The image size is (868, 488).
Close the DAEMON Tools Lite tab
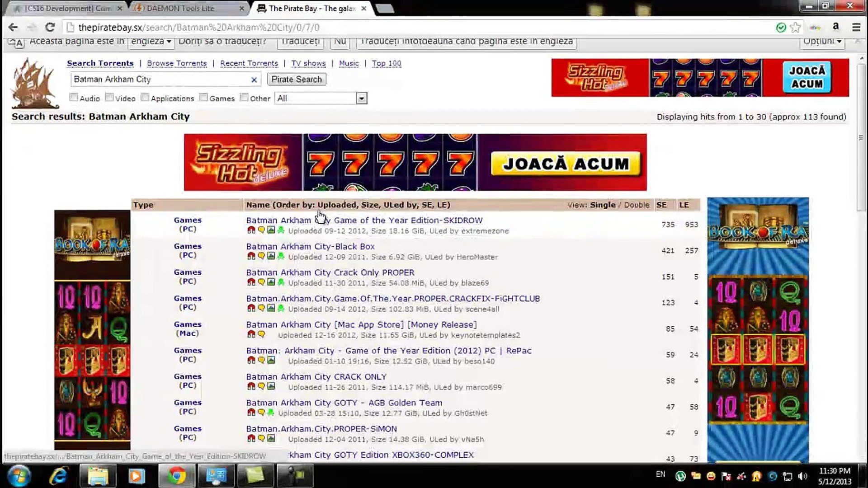coord(242,9)
